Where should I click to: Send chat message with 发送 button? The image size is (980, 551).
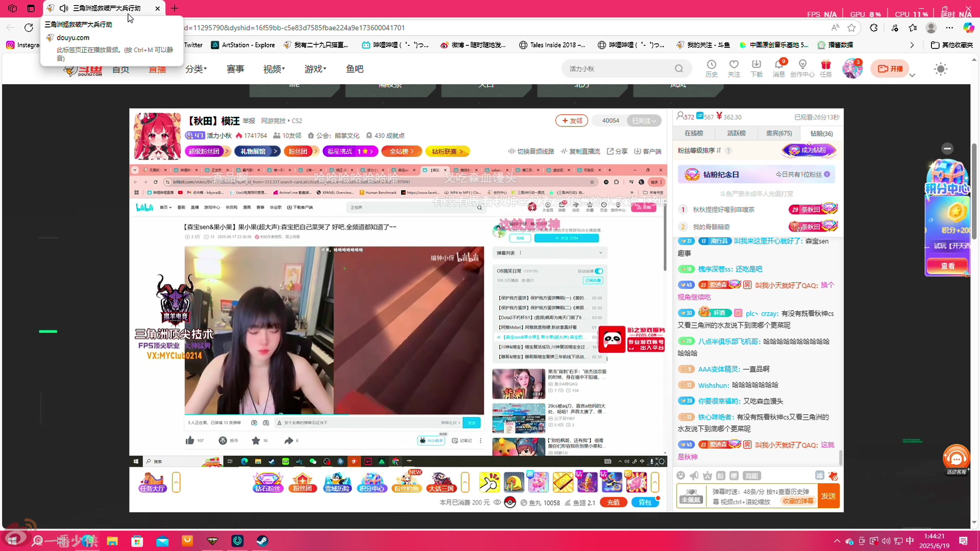(829, 496)
